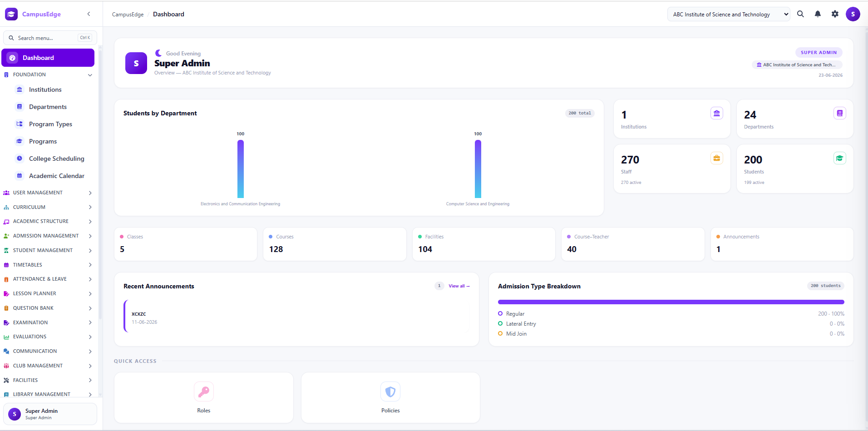
Task: Click the settings gear icon
Action: click(835, 14)
